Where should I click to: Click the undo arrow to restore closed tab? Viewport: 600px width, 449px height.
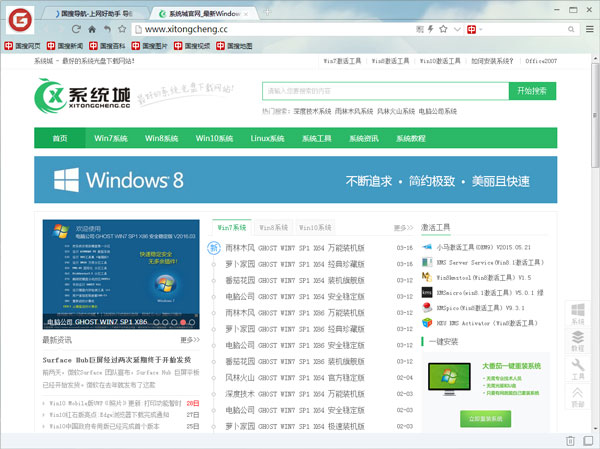[107, 29]
